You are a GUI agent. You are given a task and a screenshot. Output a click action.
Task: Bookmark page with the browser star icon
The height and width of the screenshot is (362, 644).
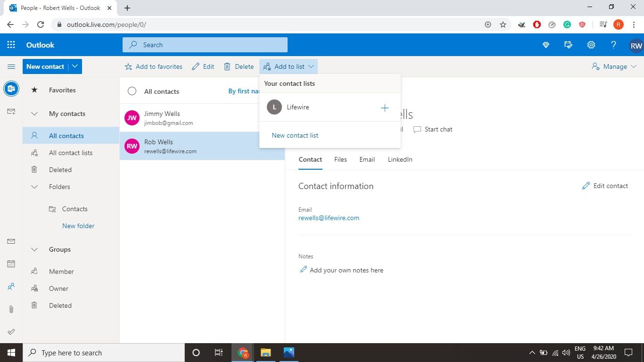(x=503, y=25)
